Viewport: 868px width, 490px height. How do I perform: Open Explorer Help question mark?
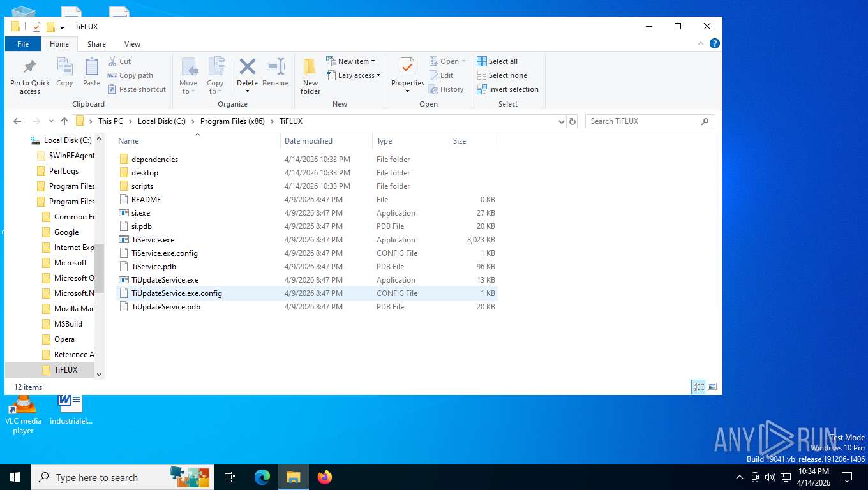(715, 43)
